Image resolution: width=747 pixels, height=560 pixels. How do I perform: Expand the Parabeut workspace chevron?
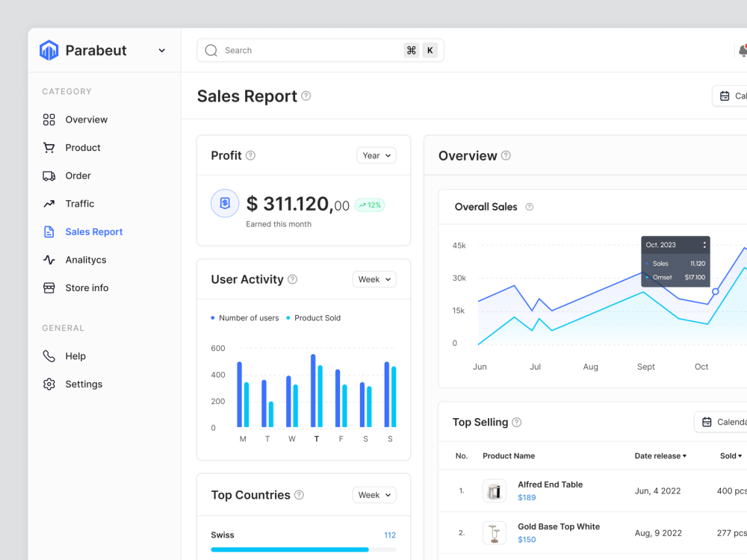click(x=161, y=51)
